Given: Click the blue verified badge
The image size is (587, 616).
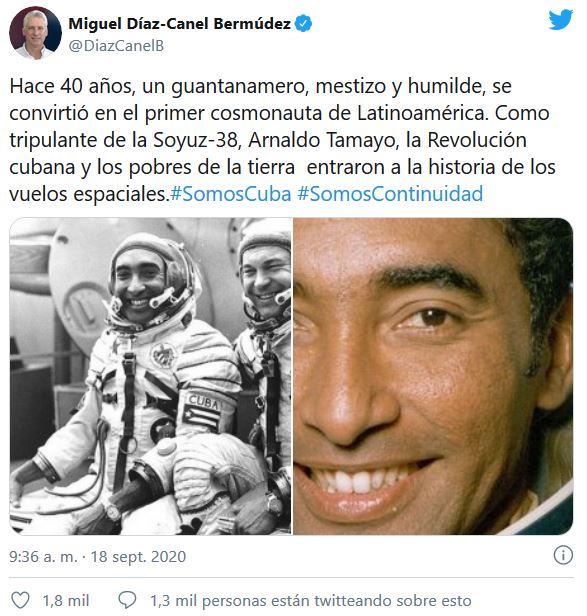Looking at the screenshot, I should coord(303,24).
